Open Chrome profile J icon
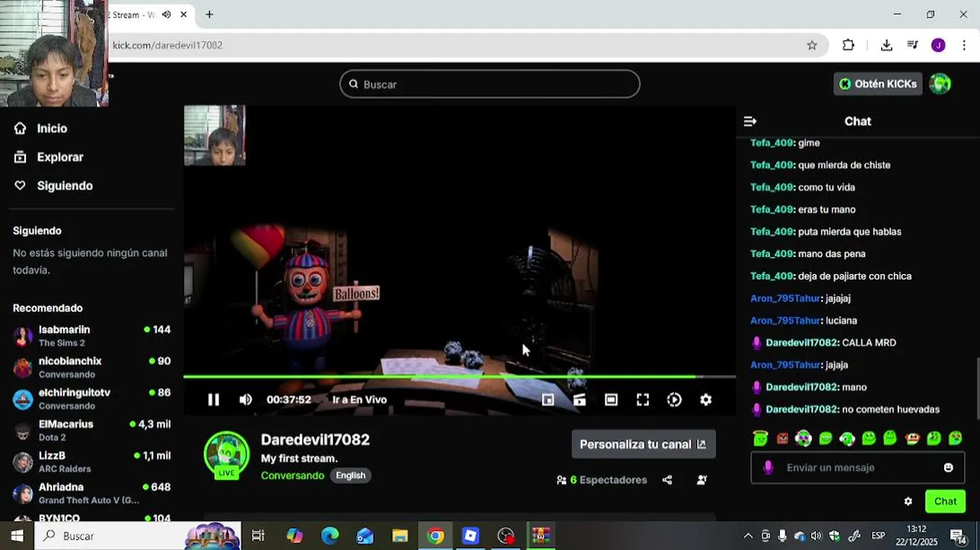The height and width of the screenshot is (550, 980). coord(939,45)
